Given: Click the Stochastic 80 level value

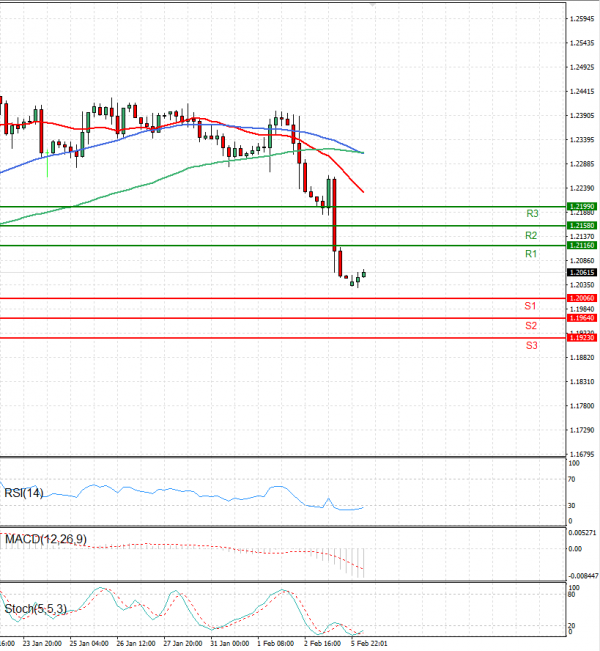Looking at the screenshot, I should pyautogui.click(x=572, y=595).
